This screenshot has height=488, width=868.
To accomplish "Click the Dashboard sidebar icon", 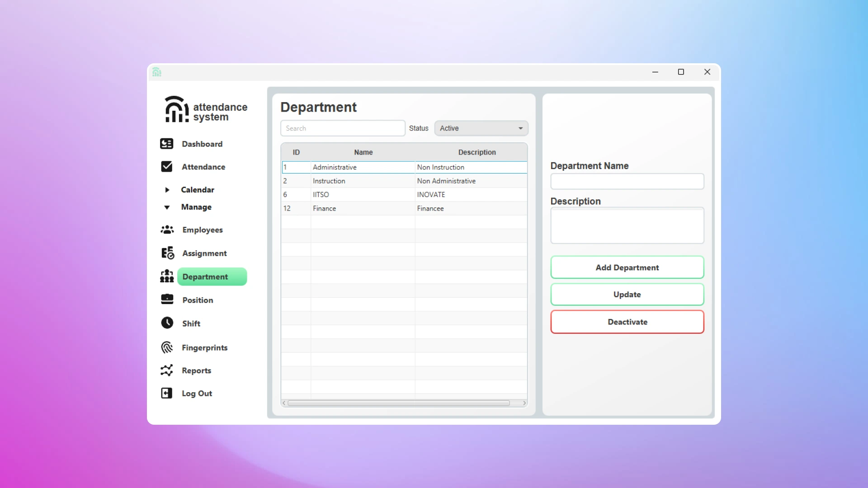I will 166,144.
